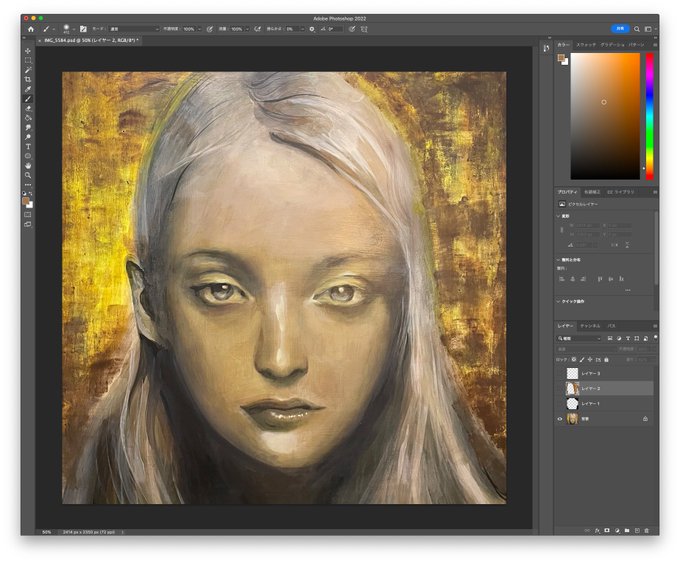Toggle pressure for opacity icon
Viewport: 680px width, 563px height.
(209, 29)
